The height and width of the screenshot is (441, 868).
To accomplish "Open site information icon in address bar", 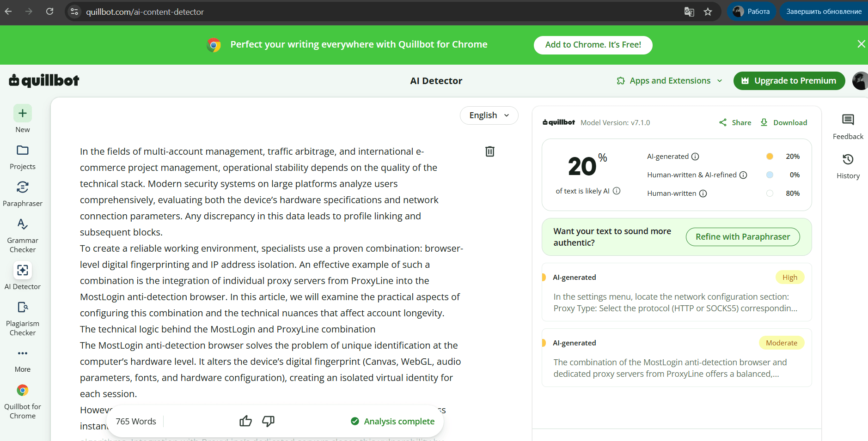I will (x=74, y=12).
